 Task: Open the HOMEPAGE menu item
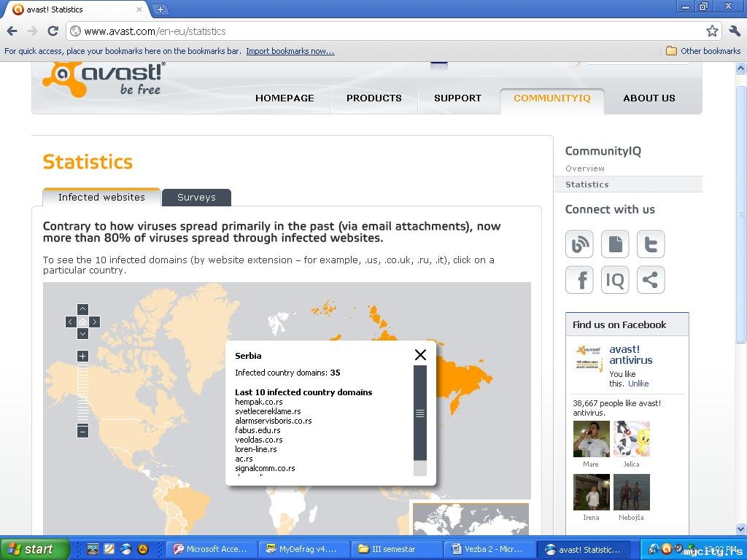pyautogui.click(x=285, y=98)
